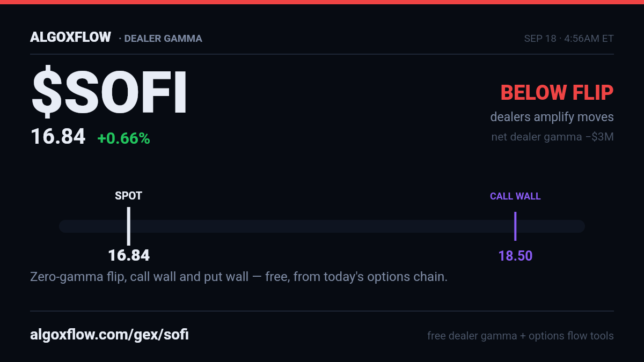Click the SPOT label above the bar
This screenshot has height=362, width=644.
pos(128,196)
